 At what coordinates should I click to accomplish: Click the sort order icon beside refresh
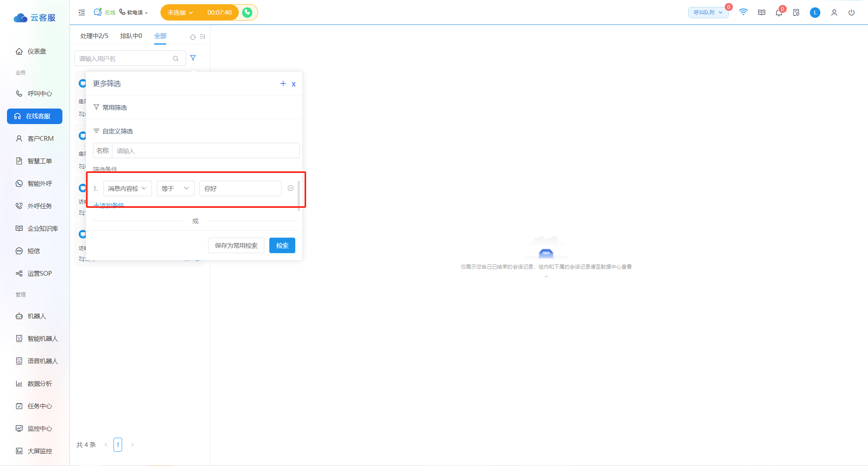click(202, 36)
